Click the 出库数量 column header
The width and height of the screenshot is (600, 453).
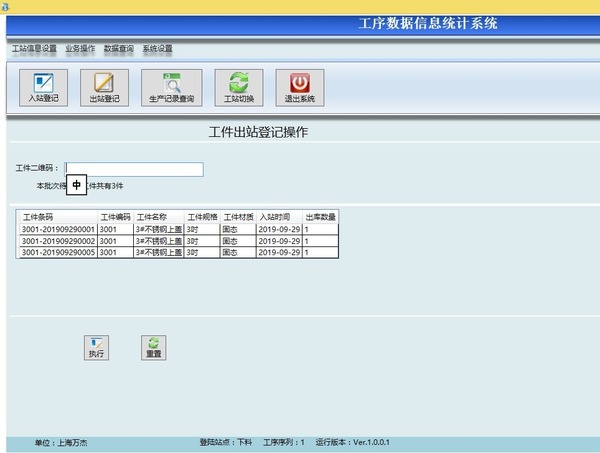[320, 216]
